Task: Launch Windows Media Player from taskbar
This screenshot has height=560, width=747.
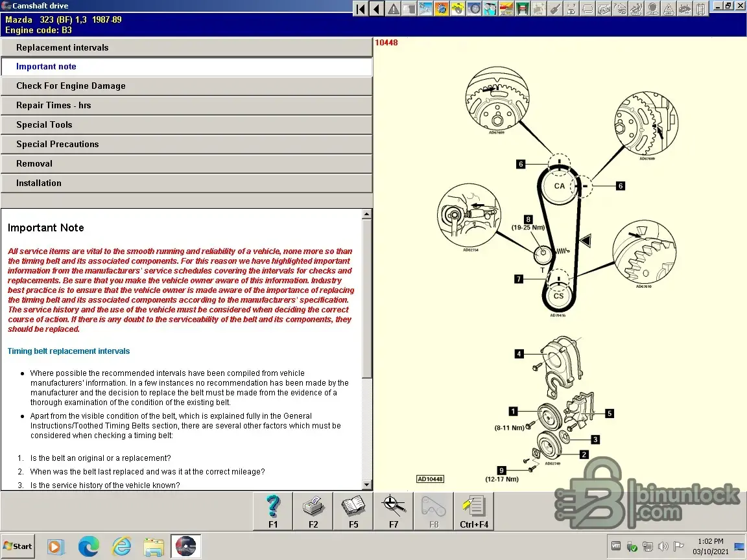Action: point(55,546)
